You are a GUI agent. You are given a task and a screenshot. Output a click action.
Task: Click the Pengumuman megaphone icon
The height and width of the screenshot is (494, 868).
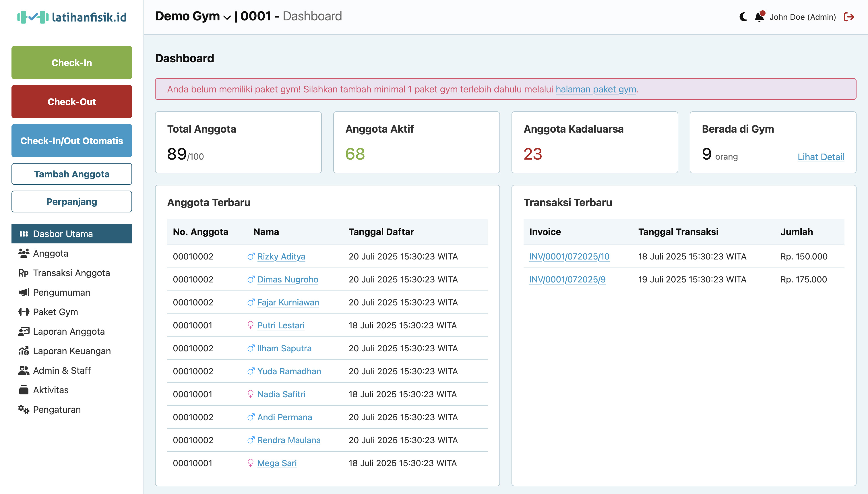[24, 292]
